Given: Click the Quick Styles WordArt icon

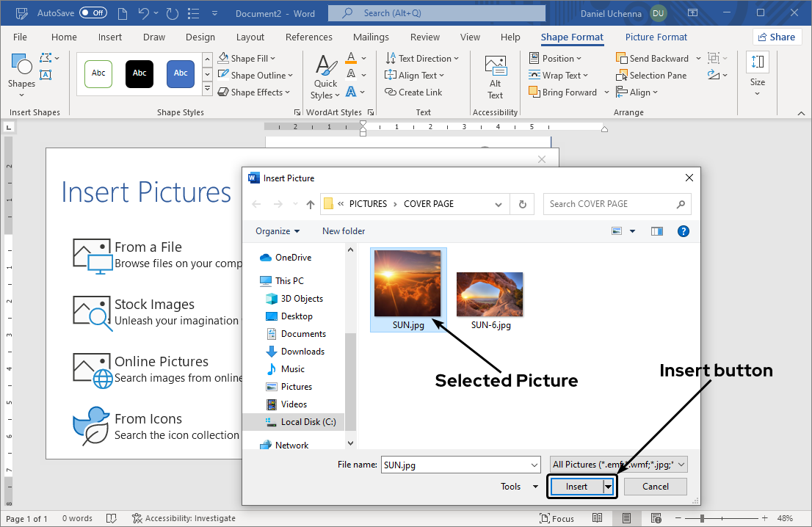Looking at the screenshot, I should coord(325,68).
